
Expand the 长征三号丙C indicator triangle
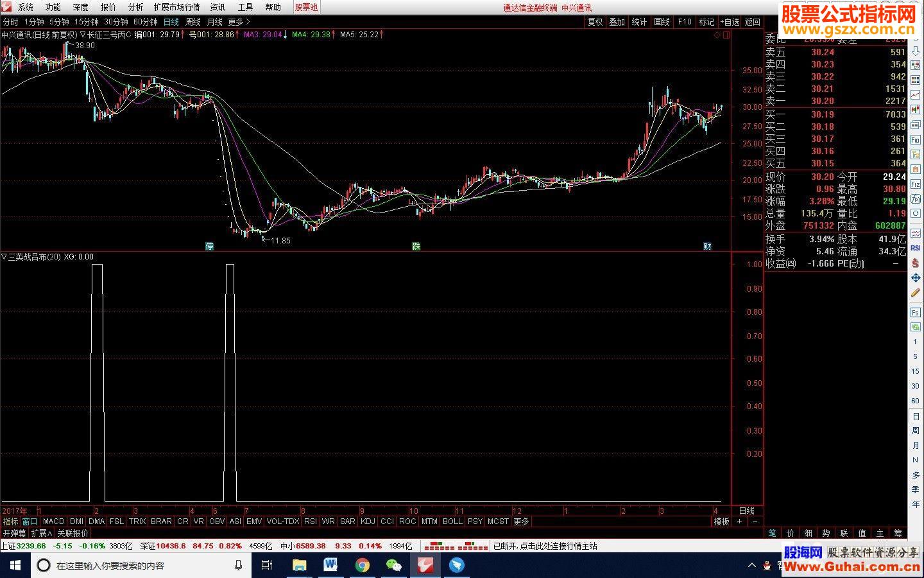[x=83, y=35]
